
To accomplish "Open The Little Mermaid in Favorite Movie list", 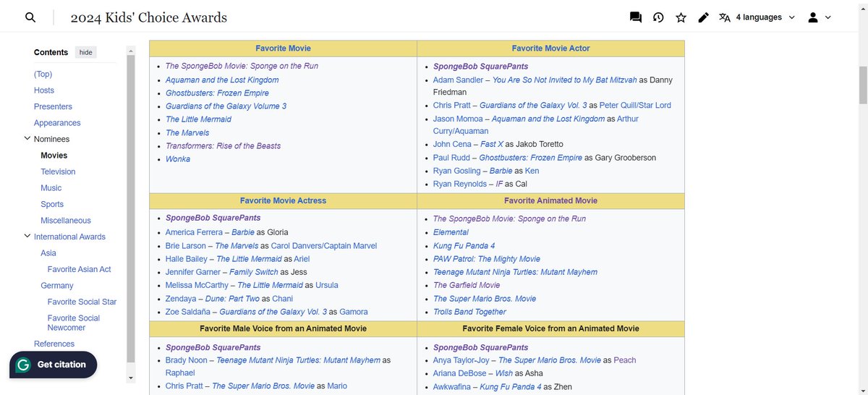I will [x=198, y=119].
